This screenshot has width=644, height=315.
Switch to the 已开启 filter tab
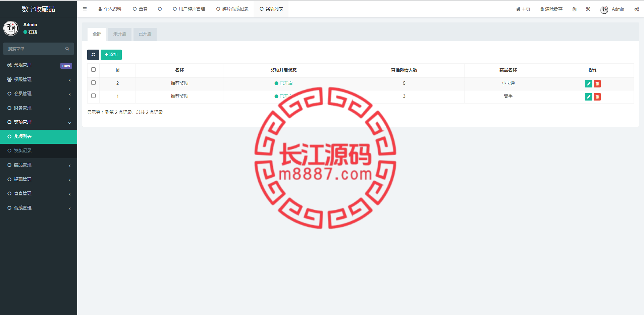145,34
